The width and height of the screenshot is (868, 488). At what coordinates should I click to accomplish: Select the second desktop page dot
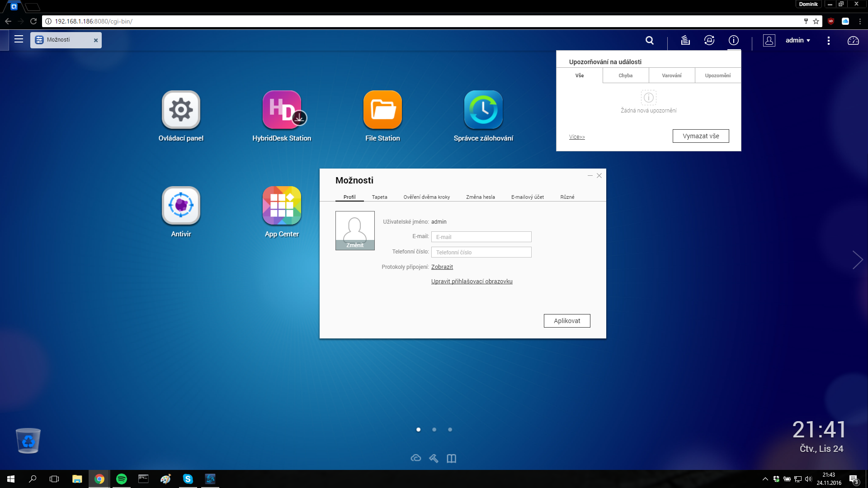(434, 430)
